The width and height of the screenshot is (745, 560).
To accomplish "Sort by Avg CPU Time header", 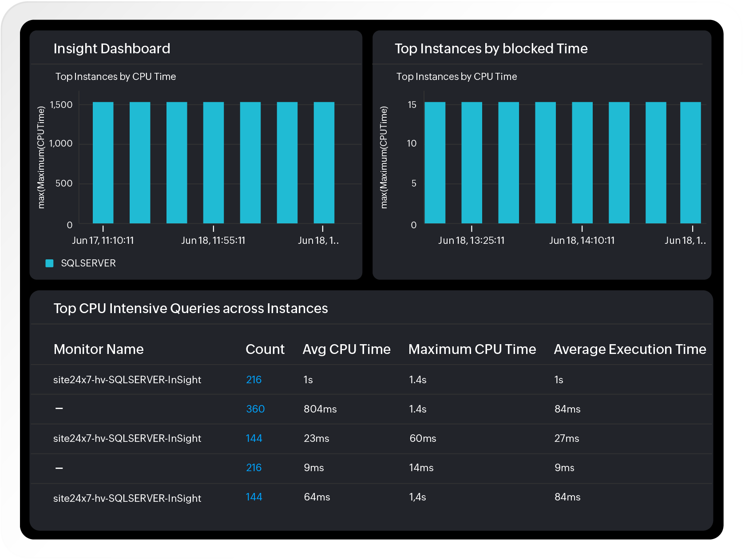I will 346,349.
